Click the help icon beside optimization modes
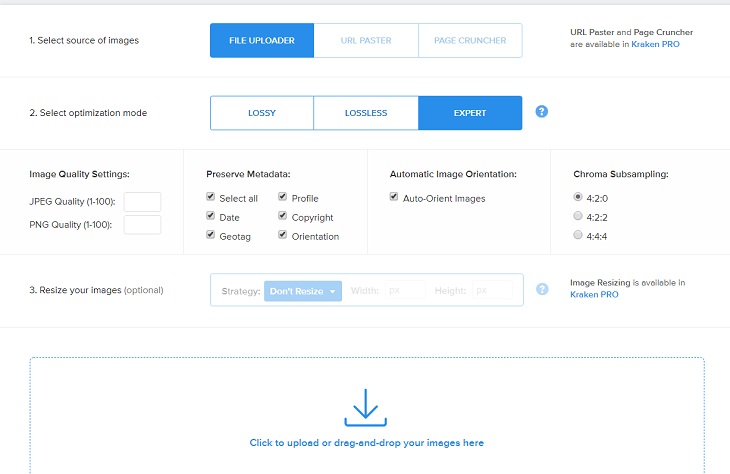The width and height of the screenshot is (730, 474). [542, 112]
